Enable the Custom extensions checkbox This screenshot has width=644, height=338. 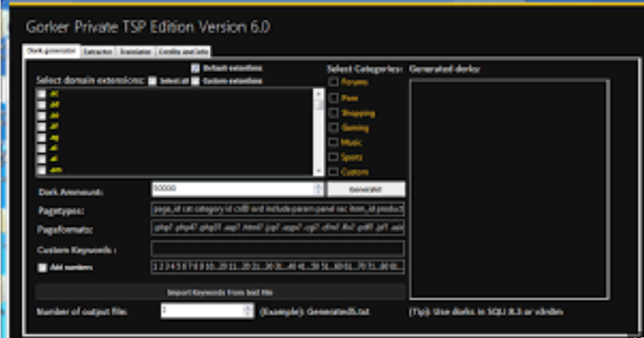(195, 81)
